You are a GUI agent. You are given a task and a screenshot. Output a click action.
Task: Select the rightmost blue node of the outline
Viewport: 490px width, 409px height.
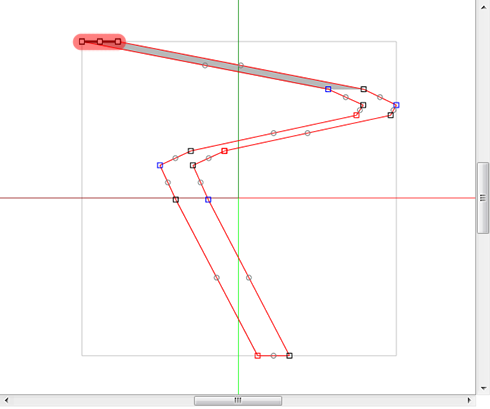pos(396,105)
